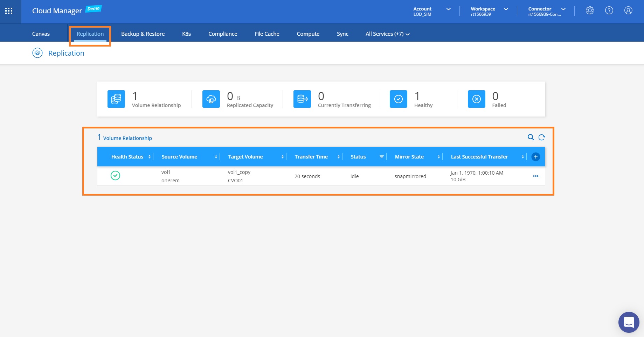Click the search icon above the table
Viewport: 644px width, 337px height.
click(x=531, y=137)
